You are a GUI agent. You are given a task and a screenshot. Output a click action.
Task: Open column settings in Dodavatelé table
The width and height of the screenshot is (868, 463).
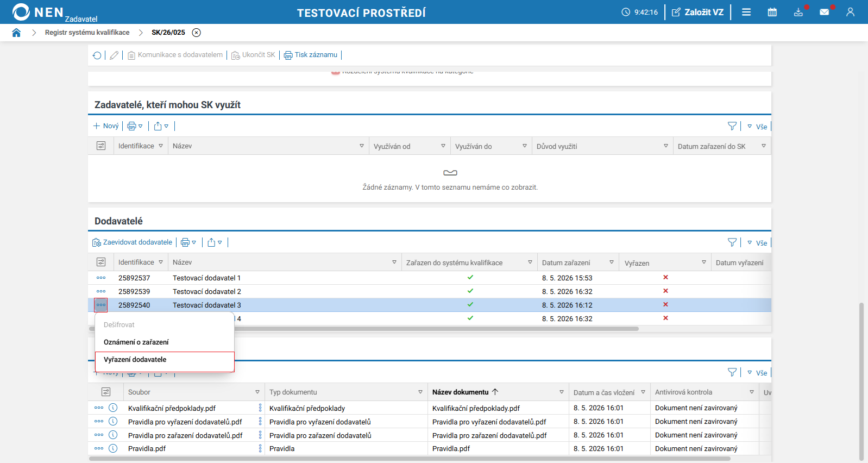coord(101,262)
